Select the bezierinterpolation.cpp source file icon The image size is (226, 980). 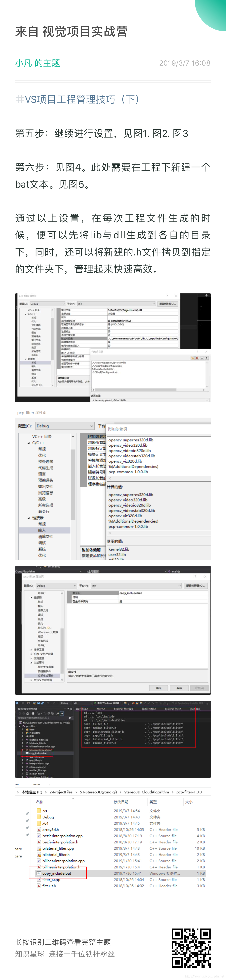pyautogui.click(x=39, y=836)
